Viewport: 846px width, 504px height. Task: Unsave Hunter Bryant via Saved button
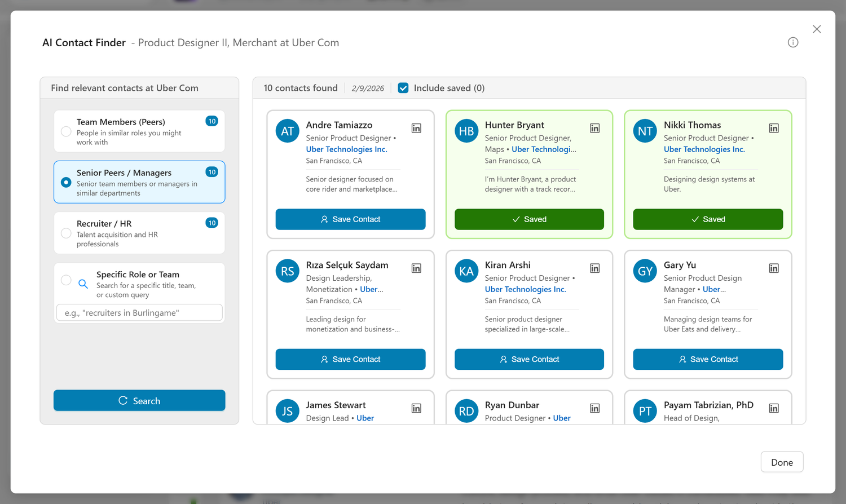(x=529, y=219)
